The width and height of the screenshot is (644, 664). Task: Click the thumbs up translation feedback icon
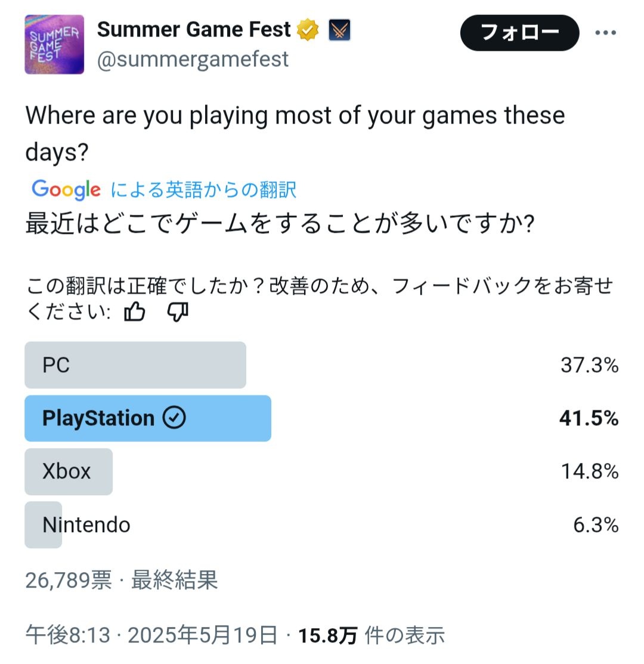click(x=135, y=312)
